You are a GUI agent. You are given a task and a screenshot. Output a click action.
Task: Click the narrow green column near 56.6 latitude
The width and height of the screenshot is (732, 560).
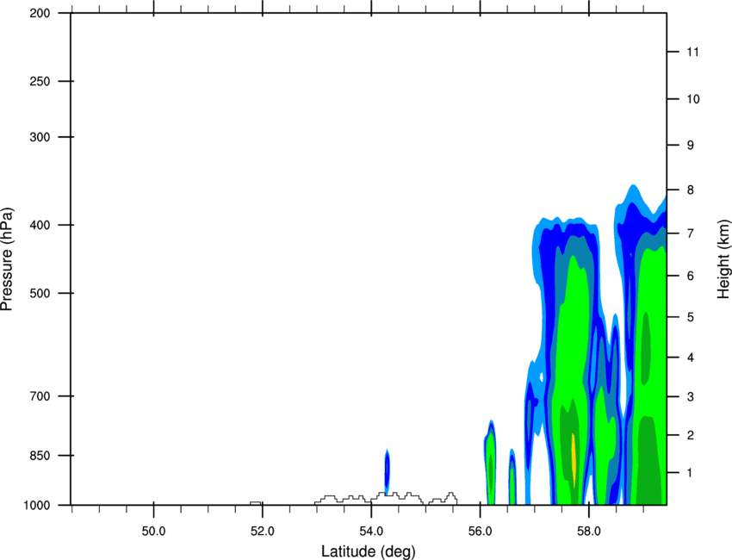512,477
